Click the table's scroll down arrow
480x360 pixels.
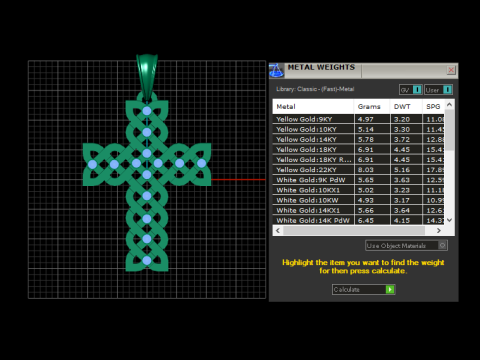pos(449,220)
